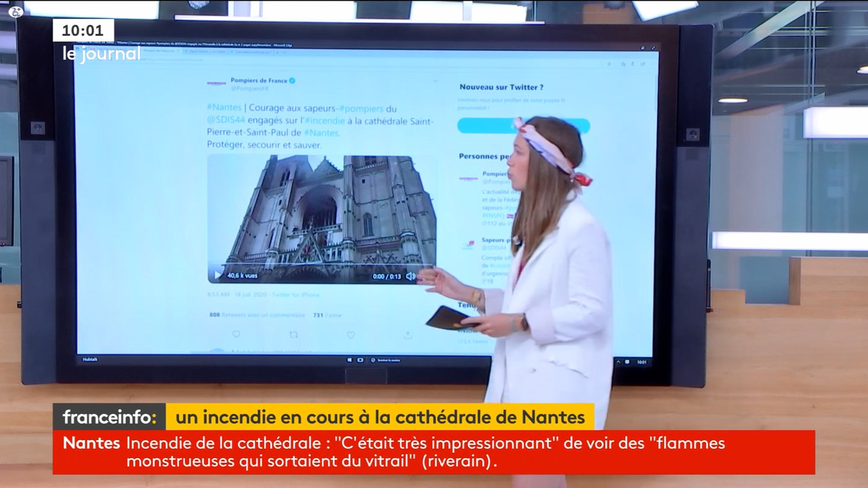868x488 pixels.
Task: Open the first #Nantes hashtag
Action: [x=223, y=108]
